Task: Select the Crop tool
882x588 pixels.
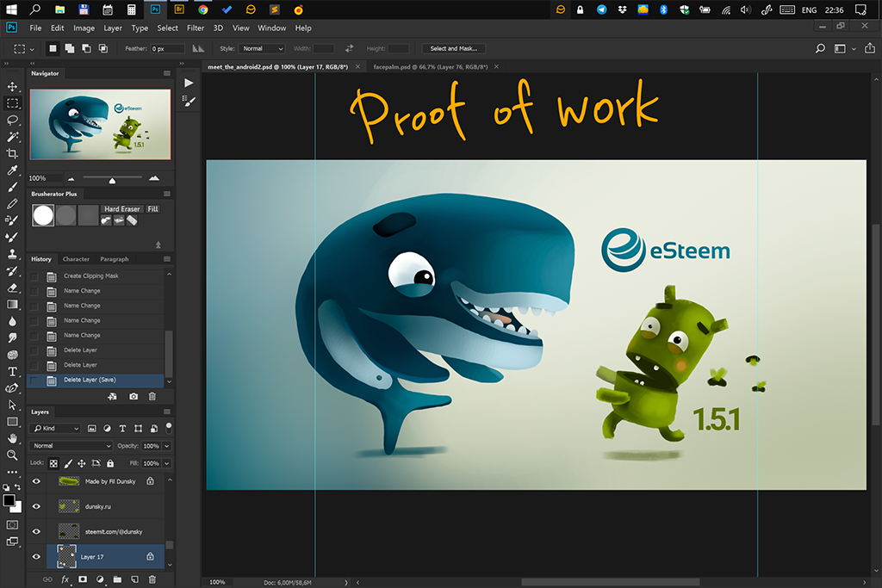Action: [12, 153]
